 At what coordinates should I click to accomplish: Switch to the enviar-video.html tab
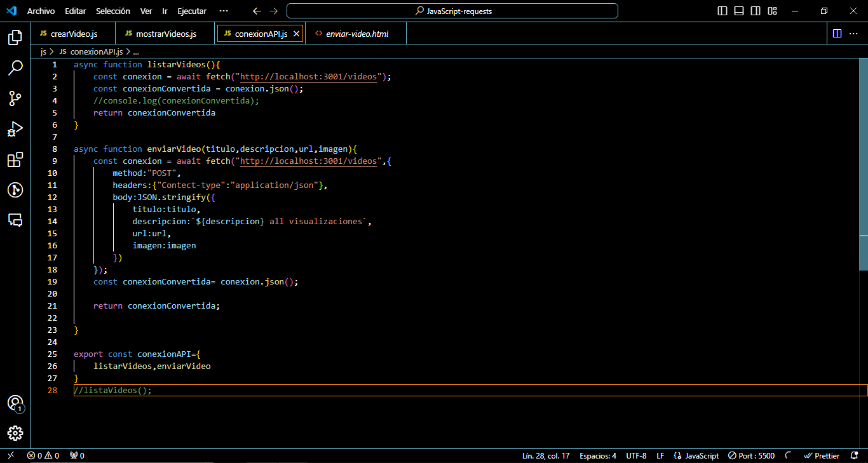[x=356, y=34]
